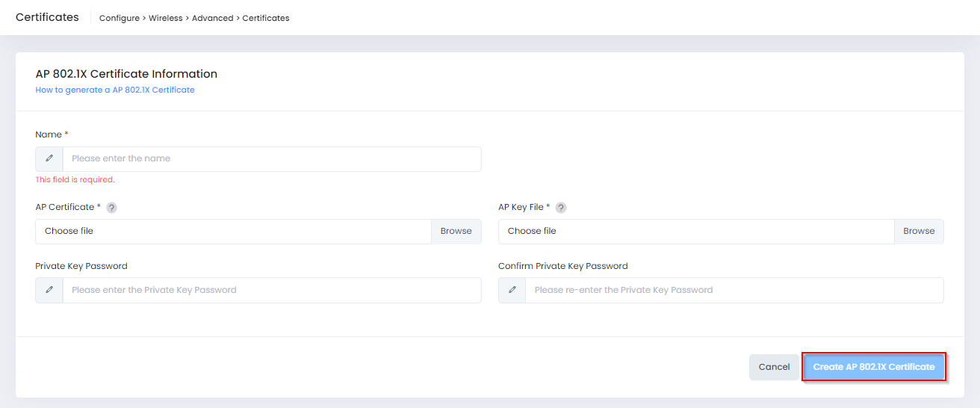Browse for an AP Key File
This screenshot has height=408, width=980.
919,232
